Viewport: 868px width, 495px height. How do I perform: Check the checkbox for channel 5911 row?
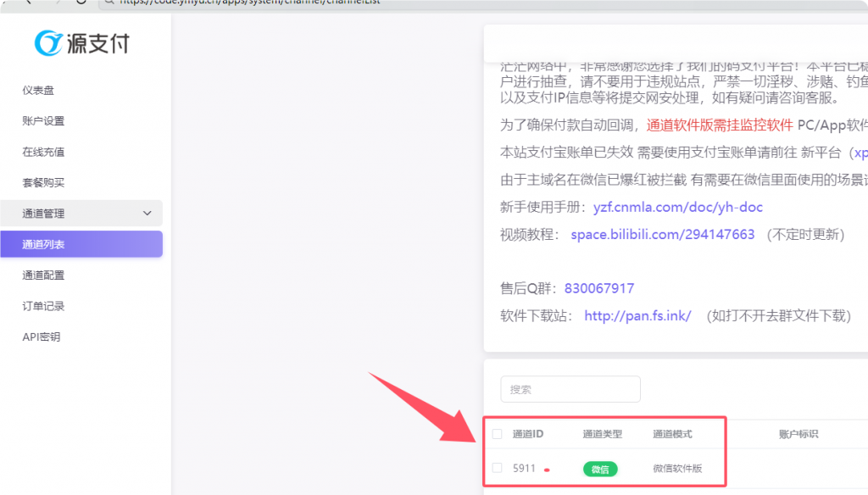(498, 469)
